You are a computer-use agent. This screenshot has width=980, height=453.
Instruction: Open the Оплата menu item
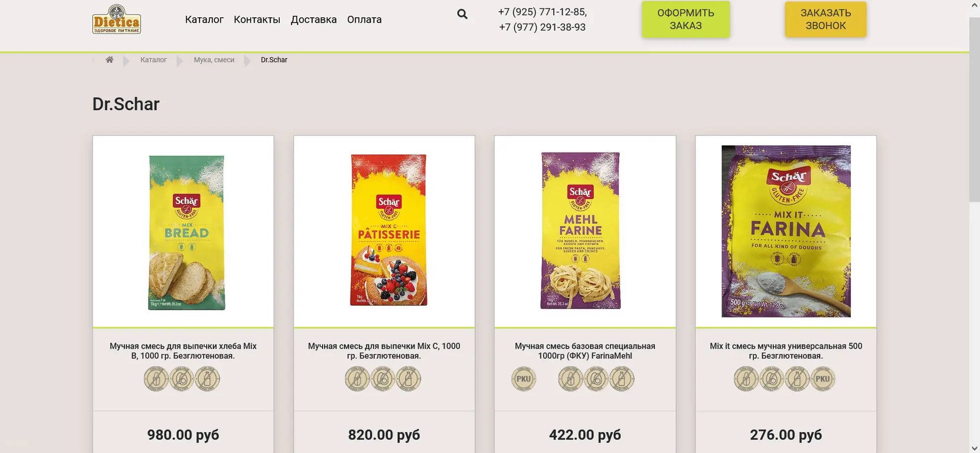click(x=364, y=19)
